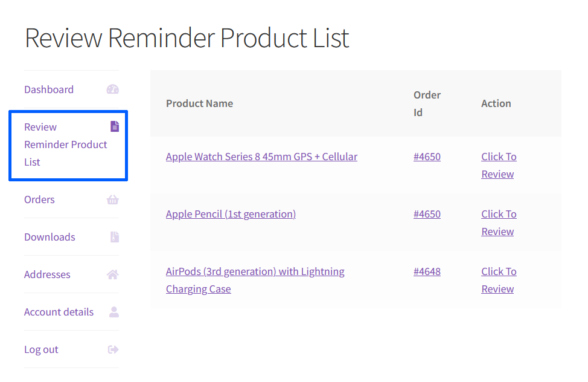
Task: Click the person icon beside Account details
Action: (x=113, y=311)
